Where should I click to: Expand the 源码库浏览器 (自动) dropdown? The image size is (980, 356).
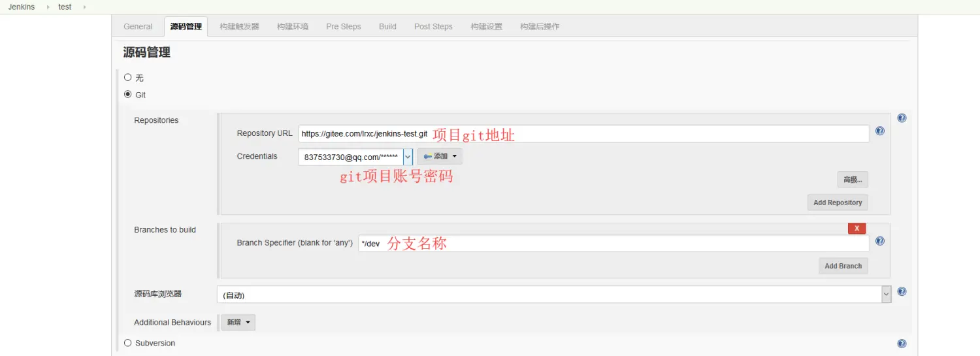[554, 295]
